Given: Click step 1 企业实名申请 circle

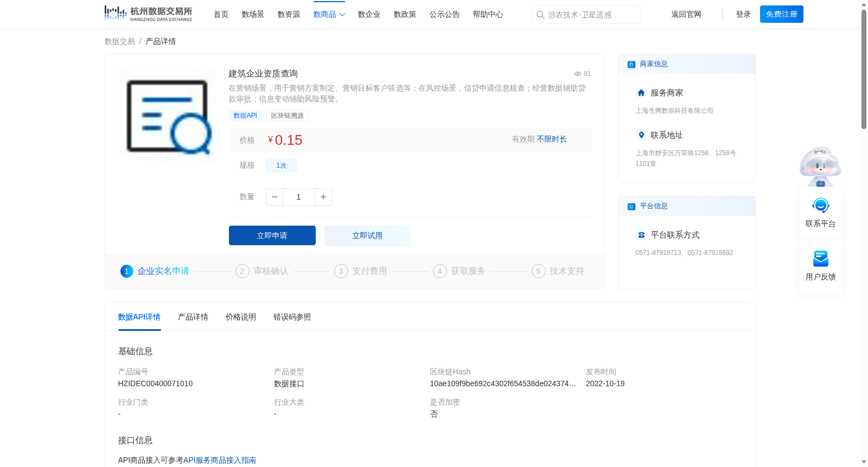Looking at the screenshot, I should 126,271.
